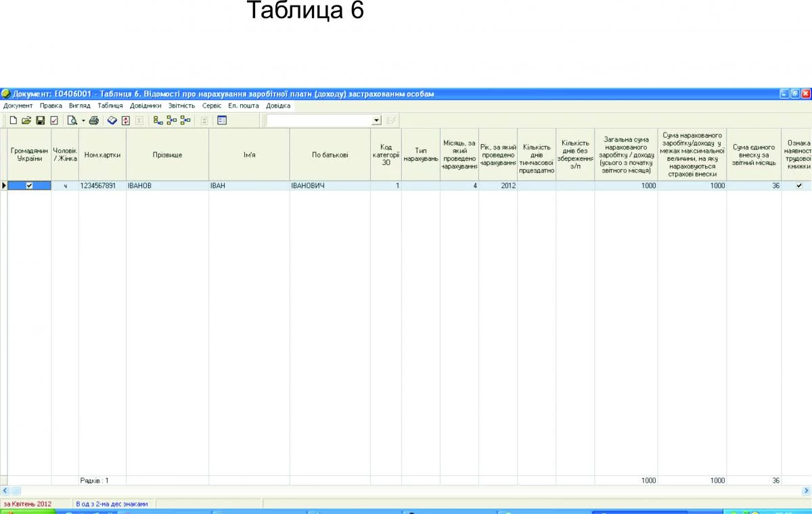Click the Кількість днів без збереження з/п header
Image resolution: width=812 pixels, height=514 pixels.
point(575,155)
